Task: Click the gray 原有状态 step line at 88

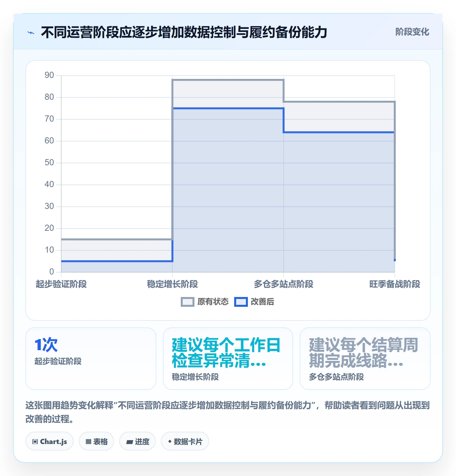Action: tap(228, 80)
